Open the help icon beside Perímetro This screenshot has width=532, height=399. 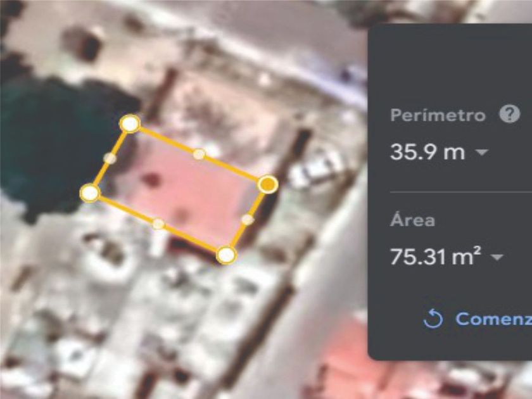(510, 114)
